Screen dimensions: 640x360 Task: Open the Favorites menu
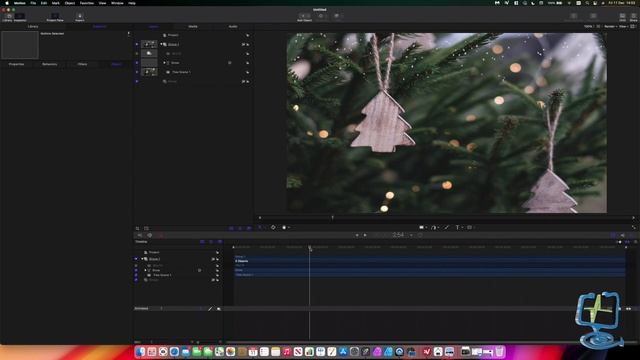(x=87, y=3)
